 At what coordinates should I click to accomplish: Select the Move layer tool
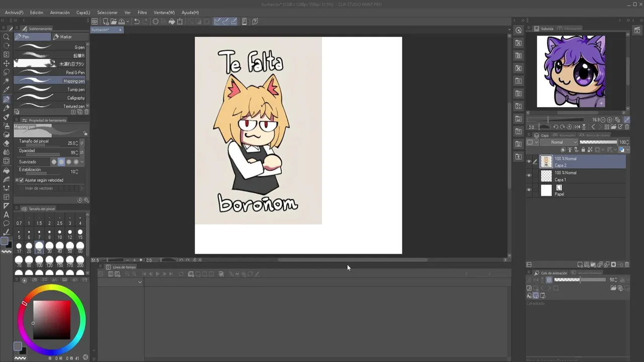6,63
